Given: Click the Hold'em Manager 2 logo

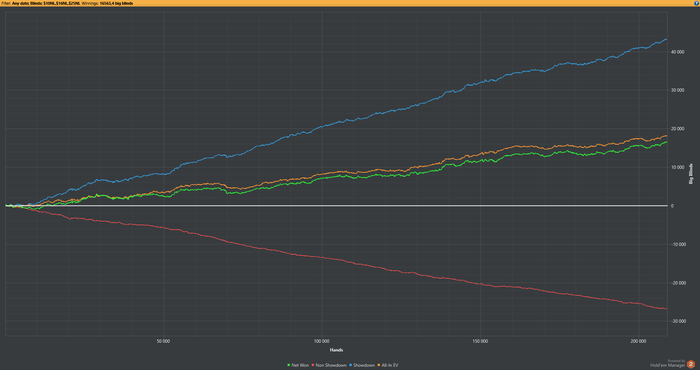Looking at the screenshot, I should tap(691, 364).
